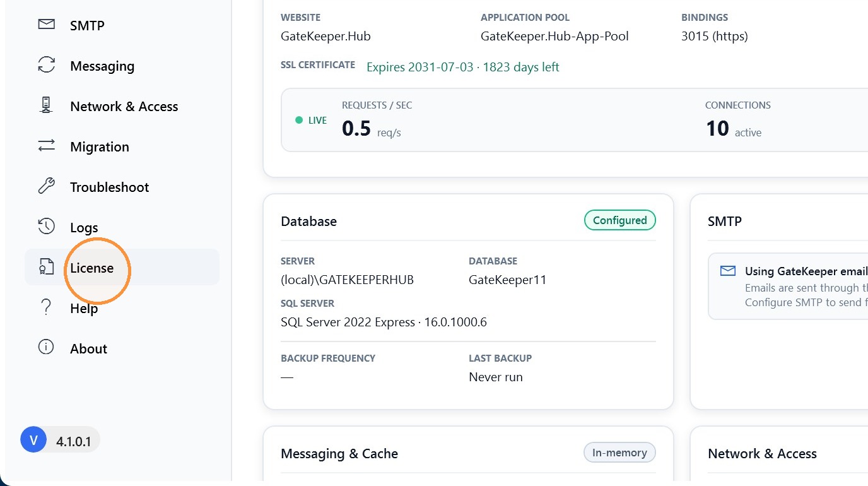Click the Logs history clock icon

(x=46, y=227)
